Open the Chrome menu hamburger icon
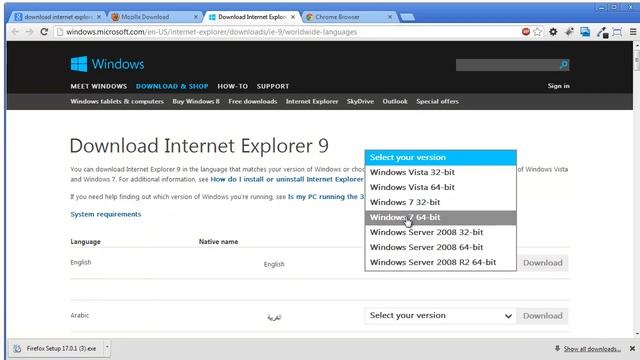Screen dimensions: 640x360 (x=633, y=32)
